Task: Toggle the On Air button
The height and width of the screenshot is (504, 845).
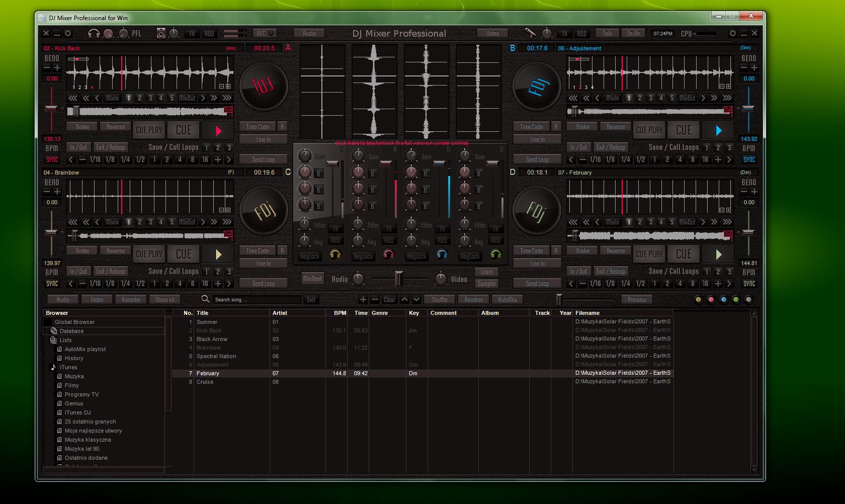Action: click(633, 33)
